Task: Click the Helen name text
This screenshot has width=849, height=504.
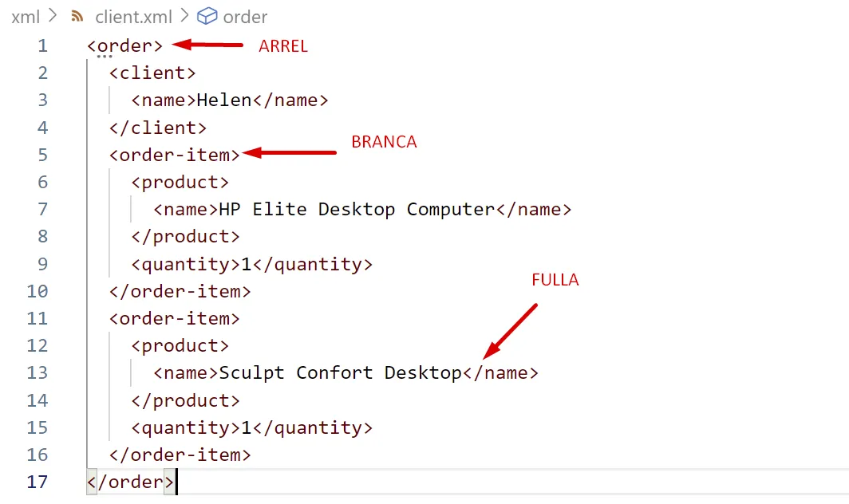Action: click(x=224, y=100)
